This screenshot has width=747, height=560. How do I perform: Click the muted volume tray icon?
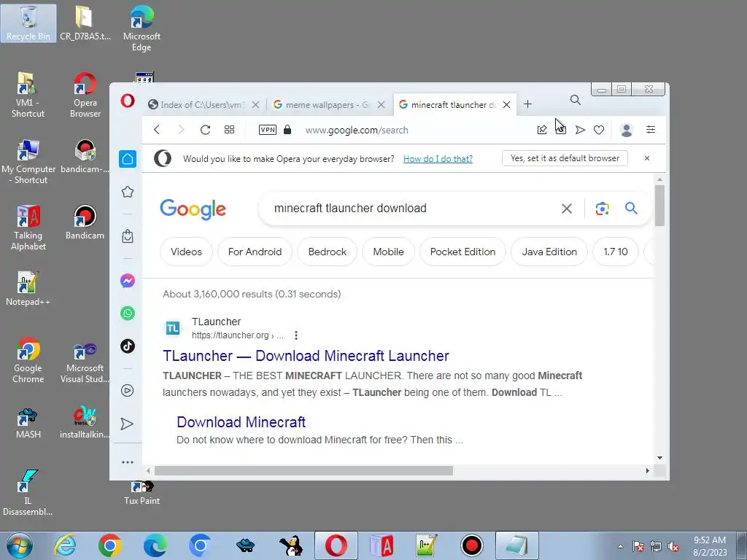673,547
